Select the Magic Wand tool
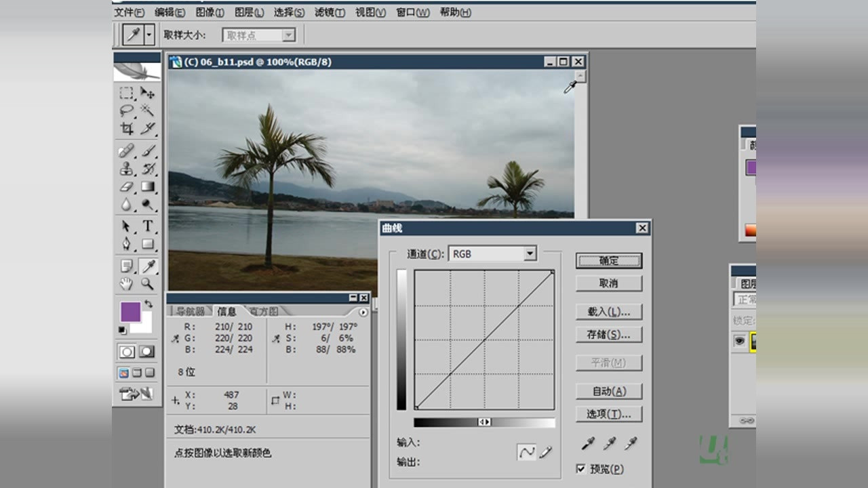 [147, 110]
